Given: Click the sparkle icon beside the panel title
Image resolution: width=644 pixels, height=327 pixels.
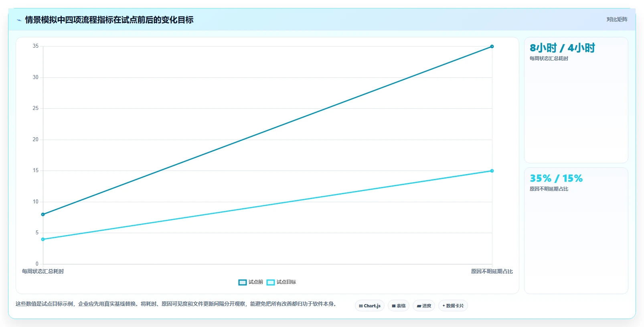Looking at the screenshot, I should pos(19,20).
